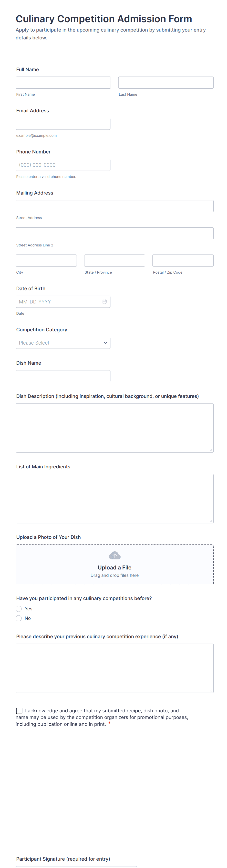Click the cloud upload icon
Viewport: 227px width, 868px height.
coord(115,555)
